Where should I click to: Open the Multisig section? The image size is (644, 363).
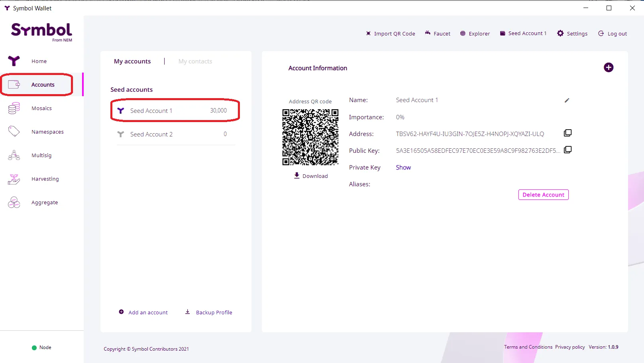coord(41,155)
